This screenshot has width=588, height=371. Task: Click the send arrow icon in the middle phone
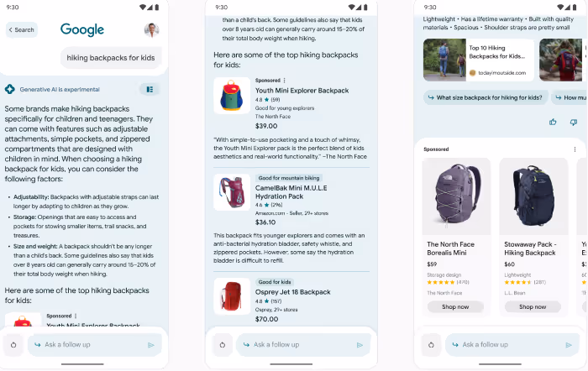pos(360,345)
